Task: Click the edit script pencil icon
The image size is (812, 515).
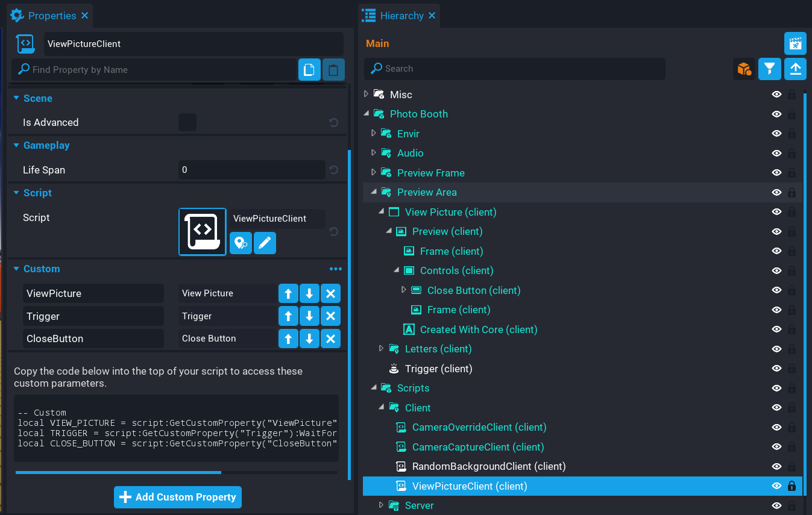Action: pos(265,243)
